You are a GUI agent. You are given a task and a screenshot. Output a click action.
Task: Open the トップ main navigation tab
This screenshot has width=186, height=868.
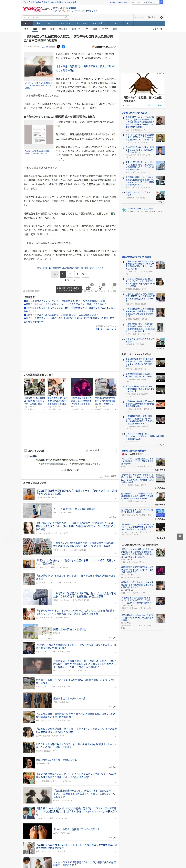[x=27, y=24]
